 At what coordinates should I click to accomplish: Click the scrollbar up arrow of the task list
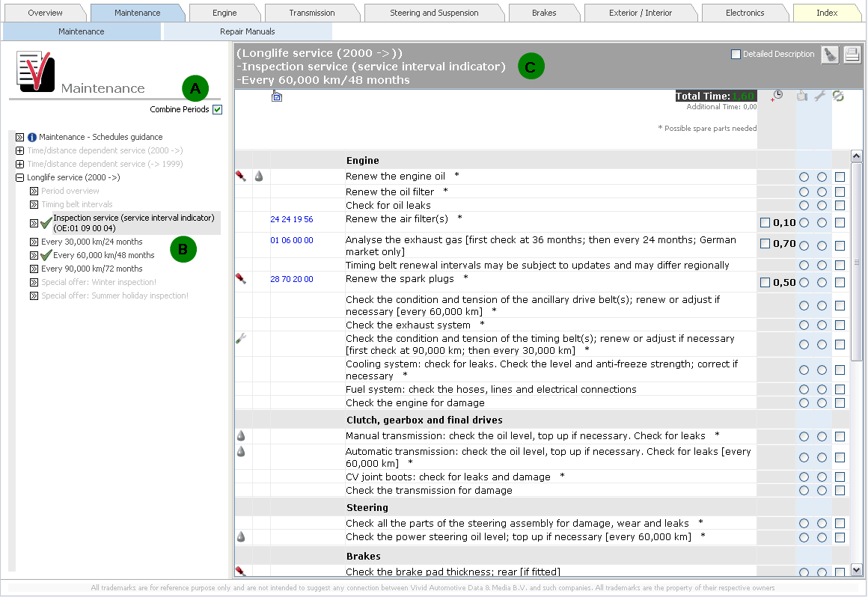point(856,156)
